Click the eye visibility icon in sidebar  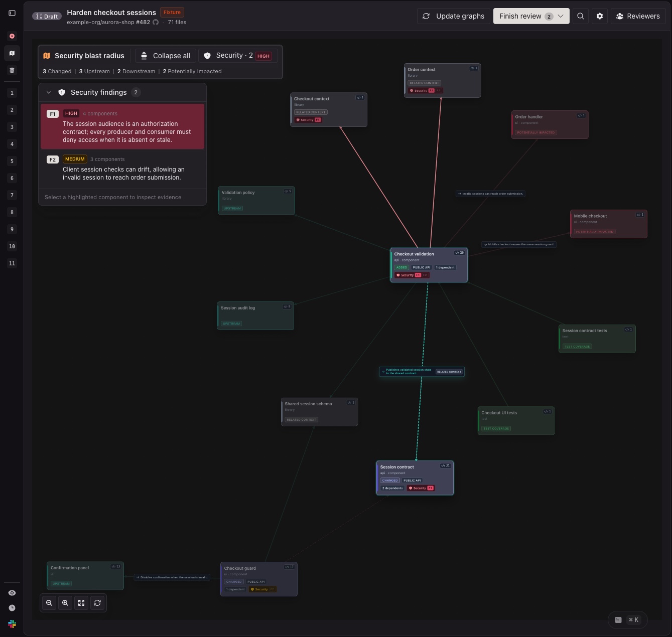tap(12, 593)
